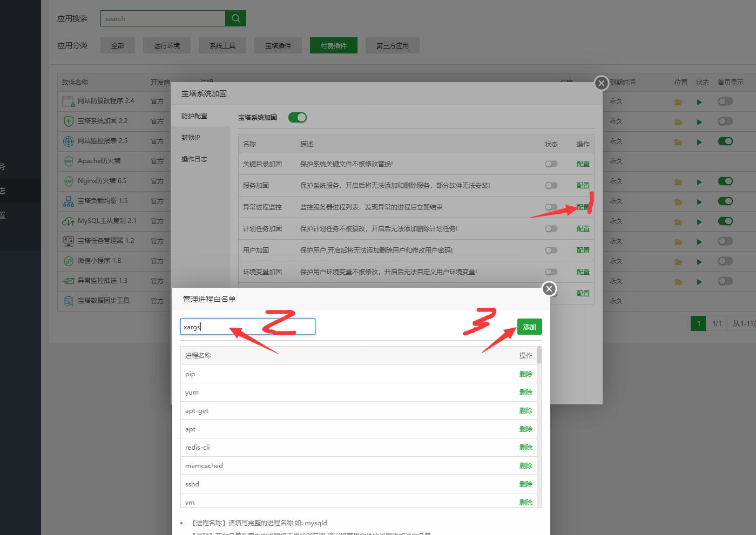Screen dimensions: 756x535
Task: Click the 网站监控报表 2.5 icon
Action: [x=69, y=141]
